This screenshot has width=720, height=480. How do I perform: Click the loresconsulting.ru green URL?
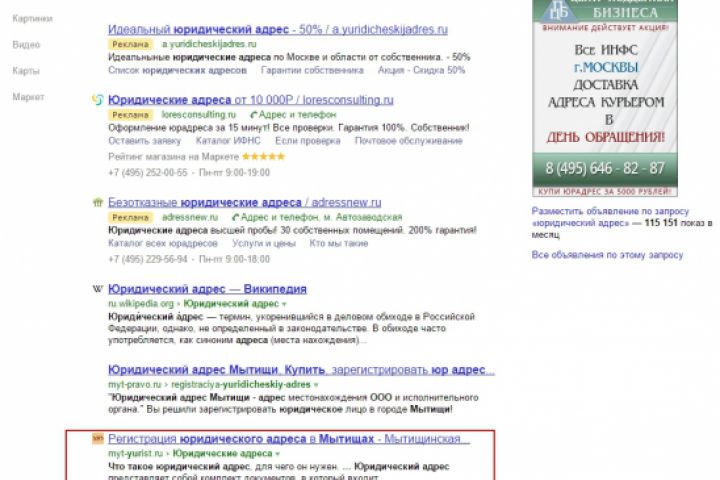[198, 114]
